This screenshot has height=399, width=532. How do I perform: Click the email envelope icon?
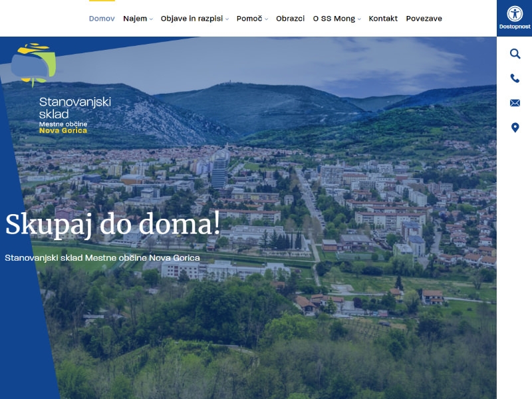(515, 103)
